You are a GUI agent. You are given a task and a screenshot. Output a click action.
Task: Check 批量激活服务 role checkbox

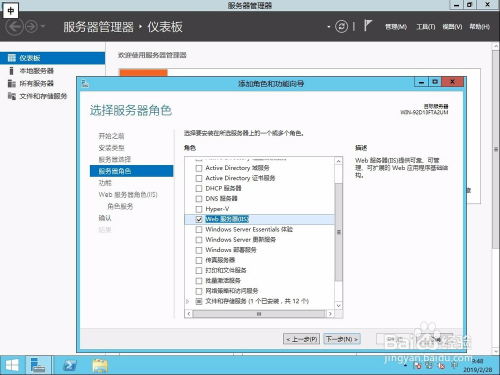[x=199, y=281]
